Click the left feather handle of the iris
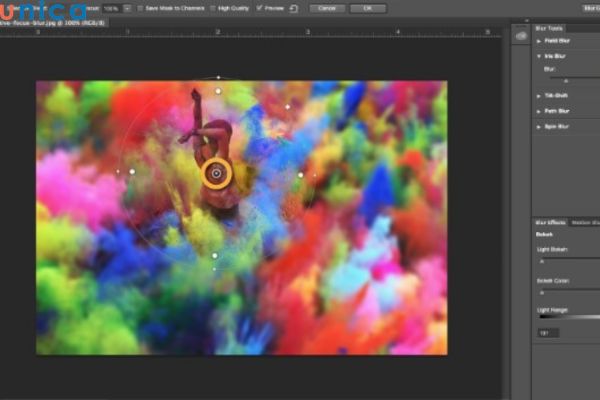This screenshot has height=400, width=600. [132, 171]
